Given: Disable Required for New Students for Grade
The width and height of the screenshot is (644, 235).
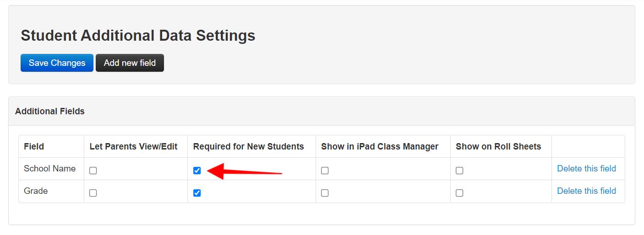Looking at the screenshot, I should coord(197,193).
